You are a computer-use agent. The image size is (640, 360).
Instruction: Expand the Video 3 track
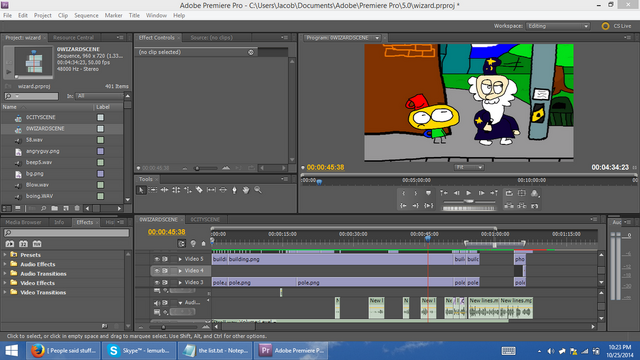tap(180, 282)
